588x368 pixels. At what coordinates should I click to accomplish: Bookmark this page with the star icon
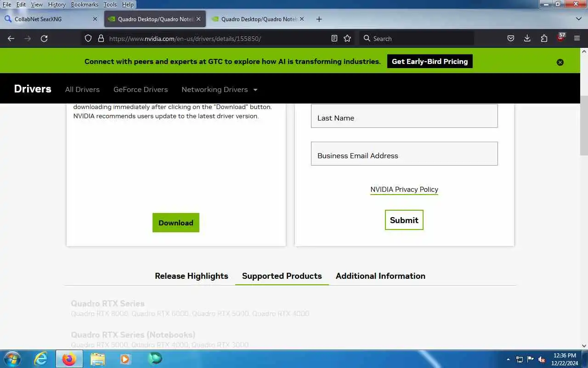click(x=347, y=39)
